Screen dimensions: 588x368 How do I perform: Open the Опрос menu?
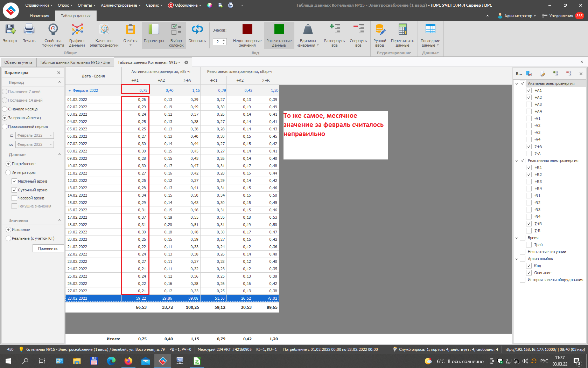coord(65,5)
